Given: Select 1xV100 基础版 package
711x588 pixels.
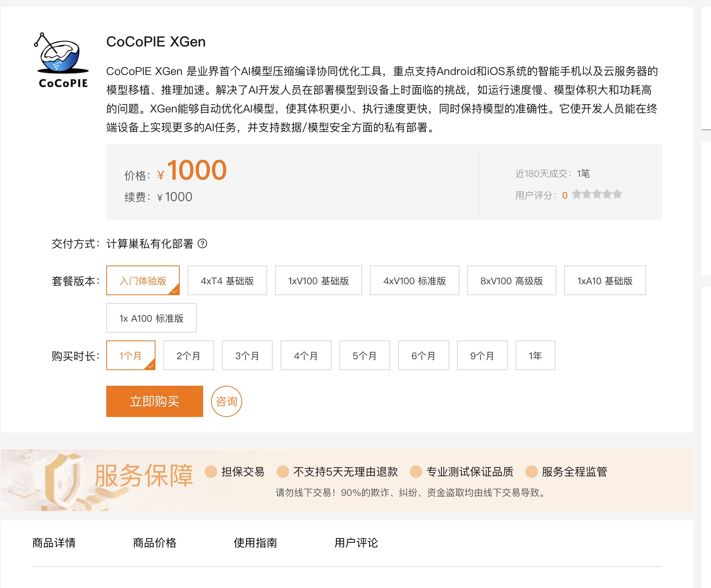Looking at the screenshot, I should click(318, 280).
